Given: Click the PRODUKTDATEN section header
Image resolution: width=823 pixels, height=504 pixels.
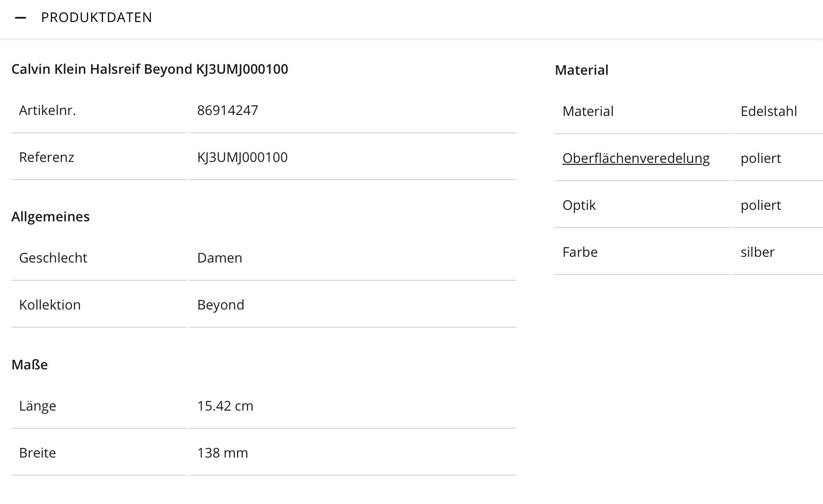Looking at the screenshot, I should click(x=96, y=18).
